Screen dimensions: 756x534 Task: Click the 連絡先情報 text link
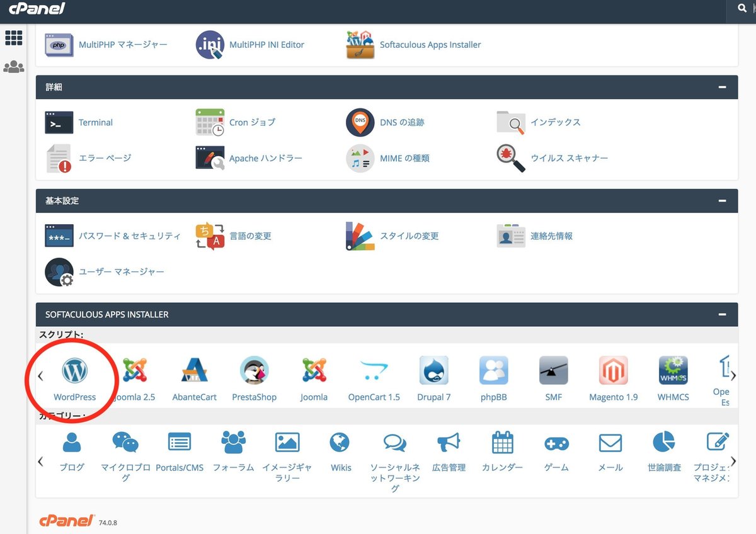tap(551, 236)
